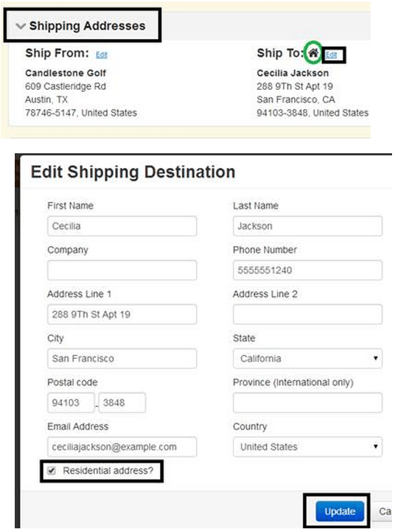Open the State dropdown showing California

click(x=307, y=358)
